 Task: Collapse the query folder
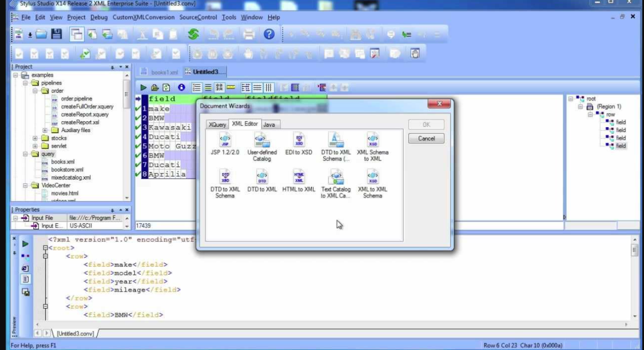(26, 154)
